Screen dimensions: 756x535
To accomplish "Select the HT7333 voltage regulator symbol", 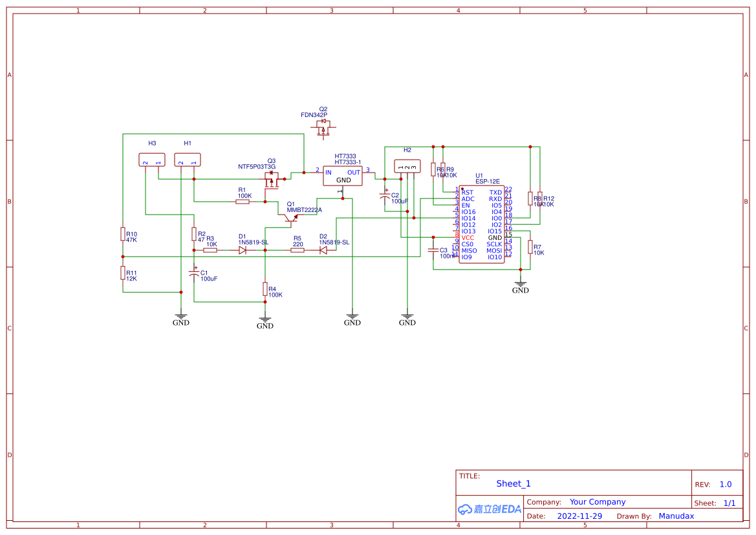I will (343, 176).
